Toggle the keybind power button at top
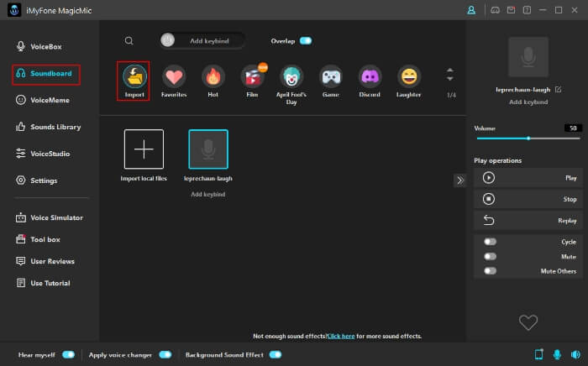Screen dimensions: 588x366 click(x=168, y=40)
